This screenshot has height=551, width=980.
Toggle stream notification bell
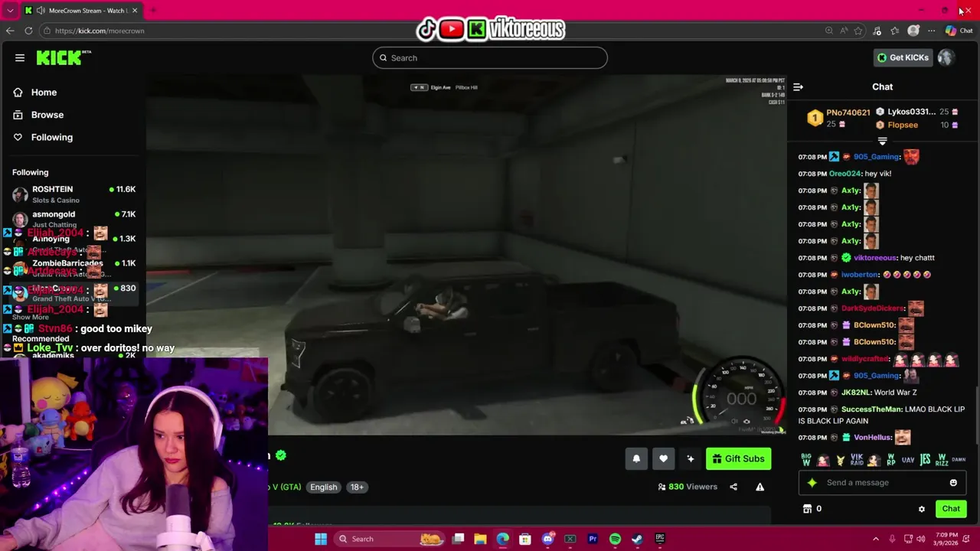(635, 458)
